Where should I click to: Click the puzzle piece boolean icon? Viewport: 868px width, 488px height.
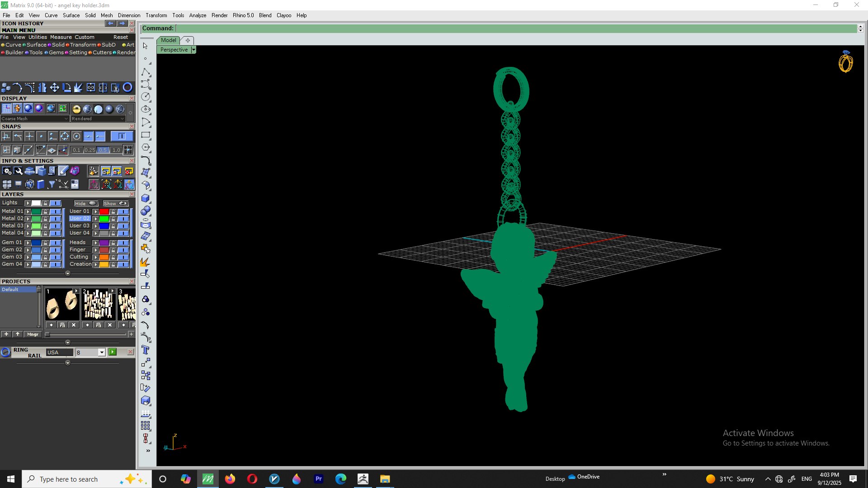pyautogui.click(x=146, y=249)
